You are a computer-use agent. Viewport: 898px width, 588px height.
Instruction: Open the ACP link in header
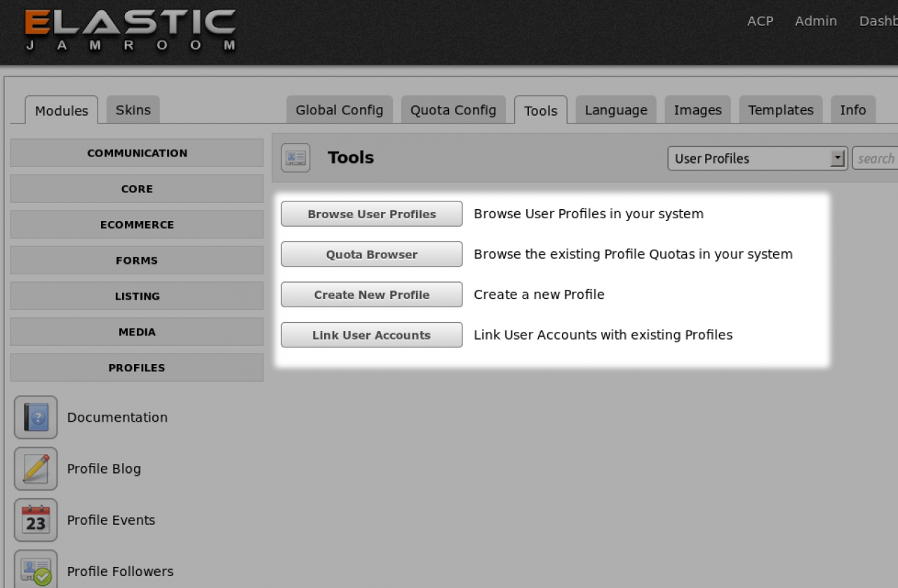point(760,21)
